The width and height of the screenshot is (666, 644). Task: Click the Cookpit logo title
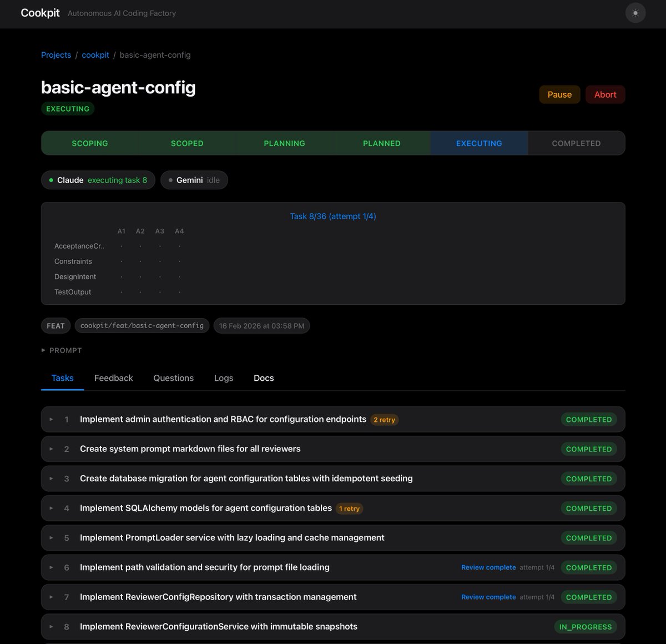pos(40,13)
